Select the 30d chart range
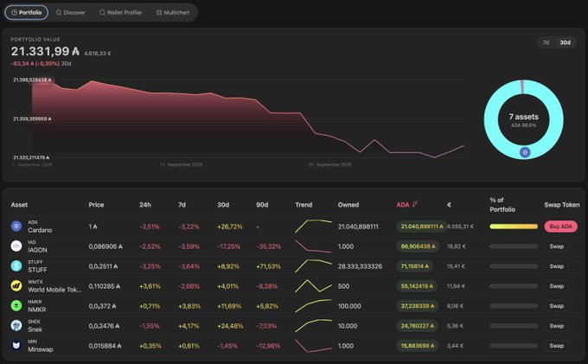This screenshot has width=588, height=364. coord(566,42)
